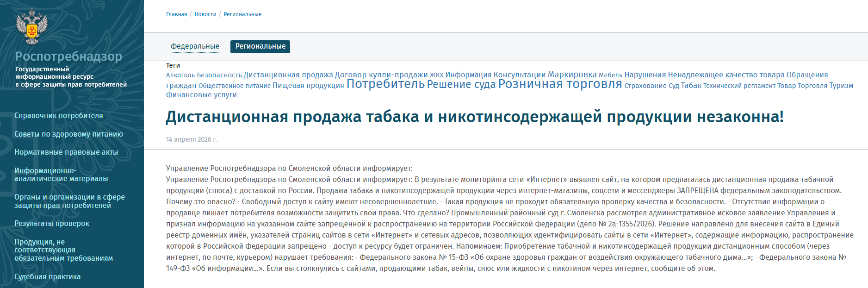Switch to the Федеральные news tab

click(x=195, y=46)
